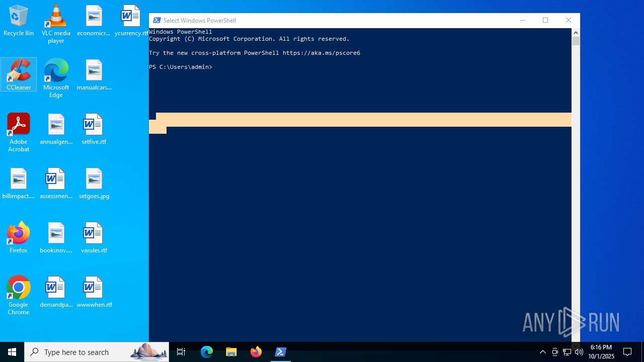
Task: Click the PowerShell taskbar button
Action: [x=280, y=352]
